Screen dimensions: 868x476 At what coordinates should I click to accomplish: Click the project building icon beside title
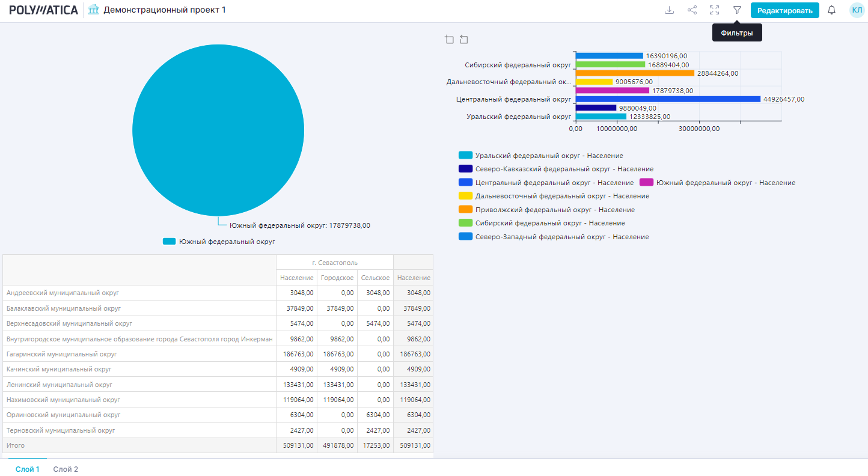tap(93, 10)
